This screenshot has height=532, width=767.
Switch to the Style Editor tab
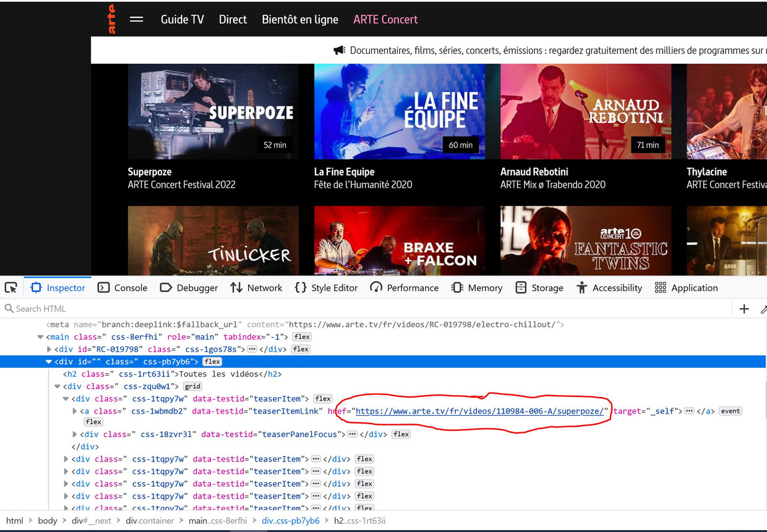[x=326, y=287]
